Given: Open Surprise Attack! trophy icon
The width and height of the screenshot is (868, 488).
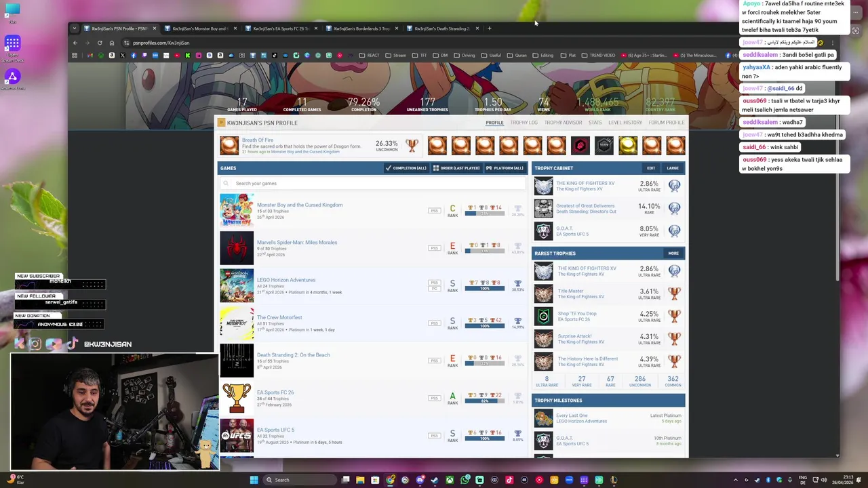Looking at the screenshot, I should (x=543, y=338).
